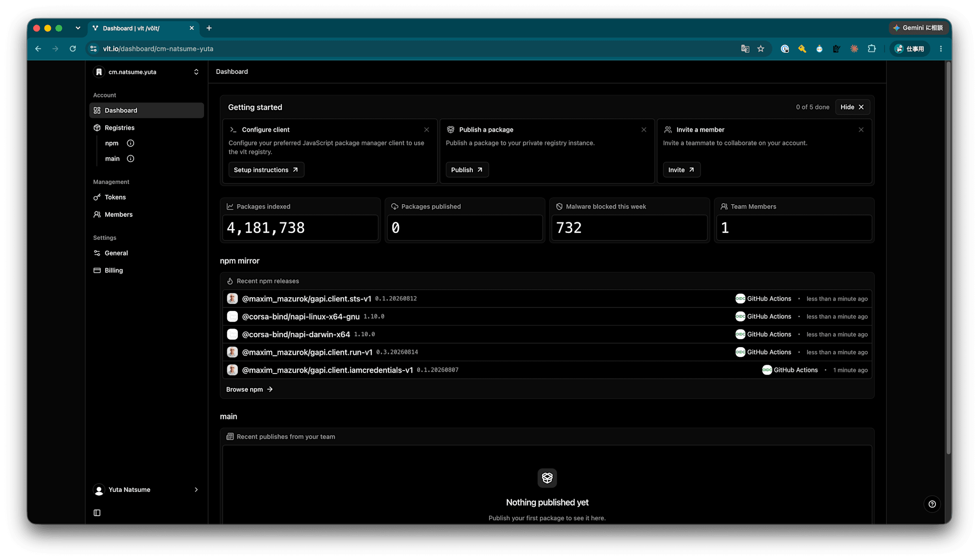Click the Setup instructions button

pos(266,170)
